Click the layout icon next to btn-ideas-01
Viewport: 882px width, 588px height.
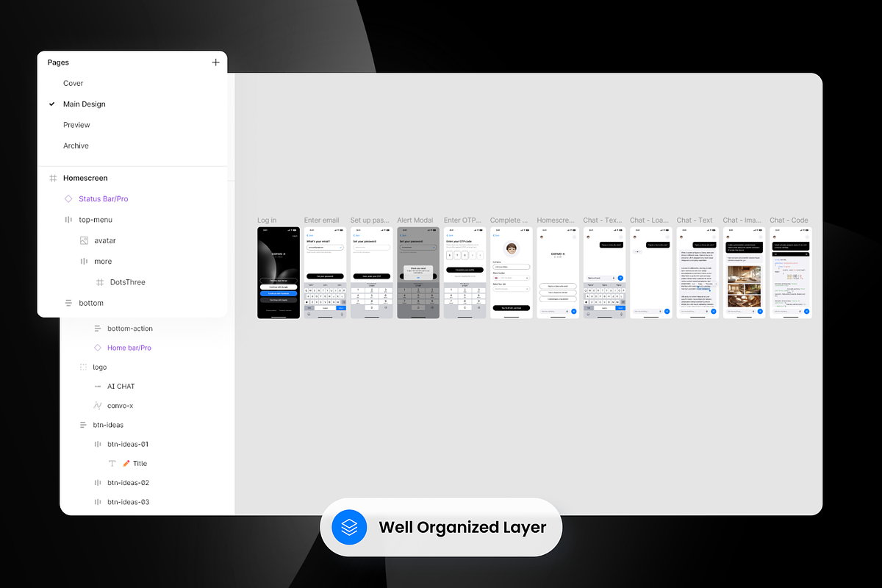pyautogui.click(x=98, y=444)
